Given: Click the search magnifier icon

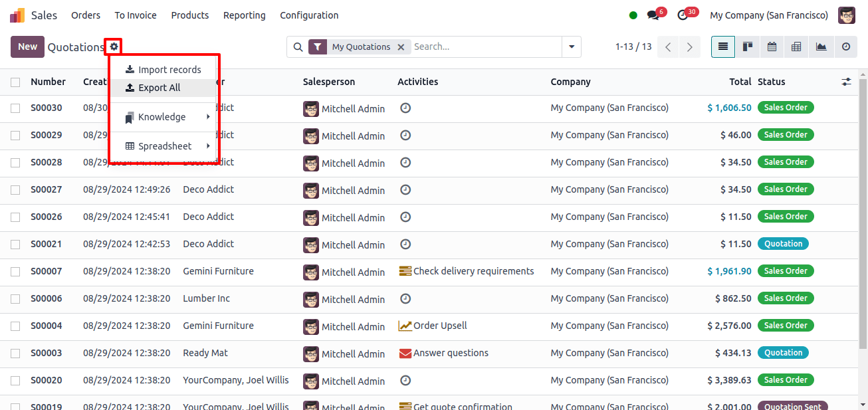Looking at the screenshot, I should pos(298,47).
